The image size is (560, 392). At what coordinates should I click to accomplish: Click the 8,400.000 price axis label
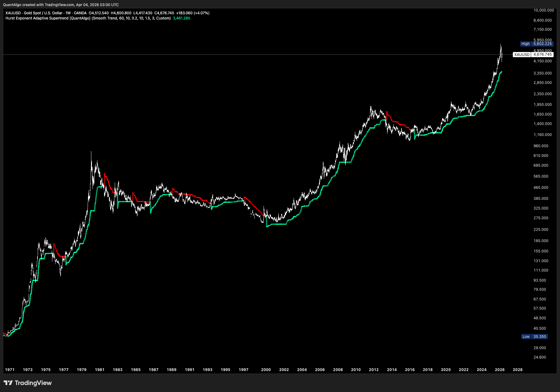(542, 20)
